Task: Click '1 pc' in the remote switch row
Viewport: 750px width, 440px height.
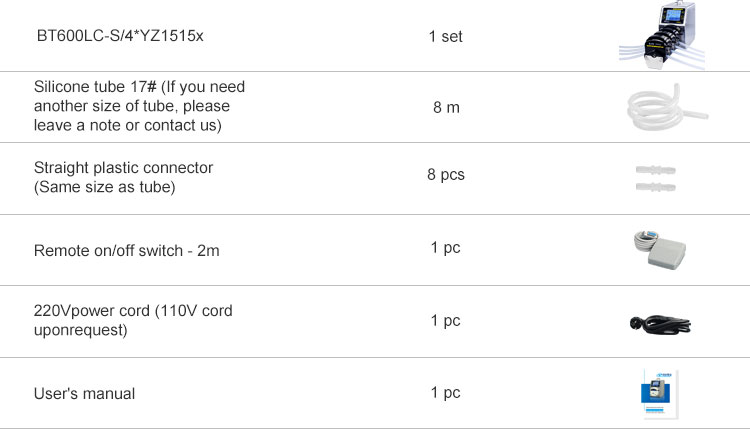Action: 445,248
